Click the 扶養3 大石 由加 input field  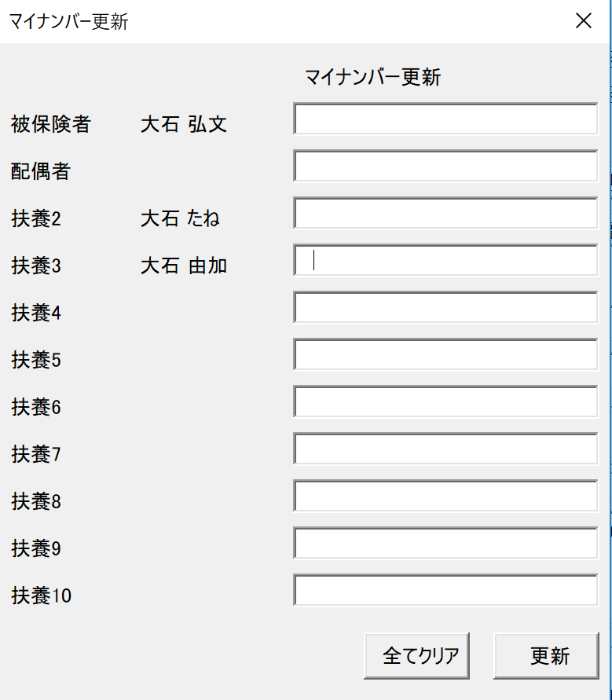[445, 260]
